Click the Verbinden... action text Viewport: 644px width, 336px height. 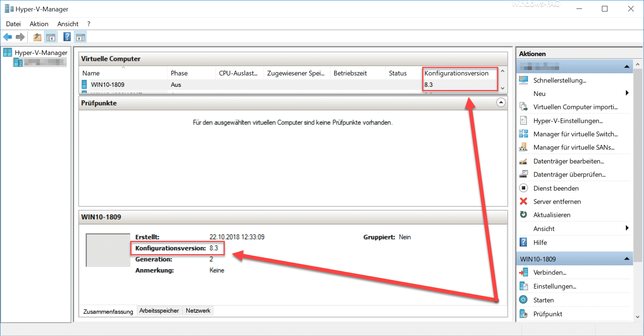(550, 273)
